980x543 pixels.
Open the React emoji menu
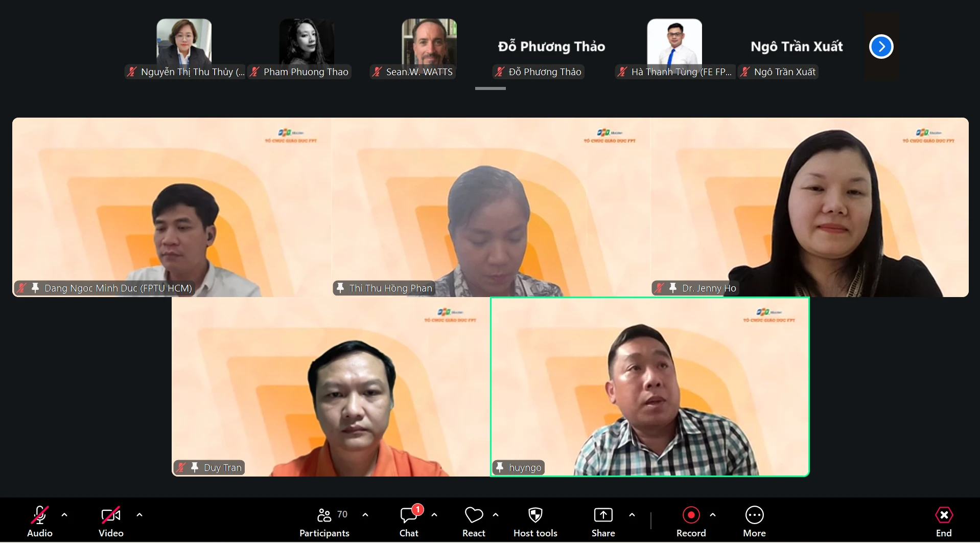tap(474, 521)
